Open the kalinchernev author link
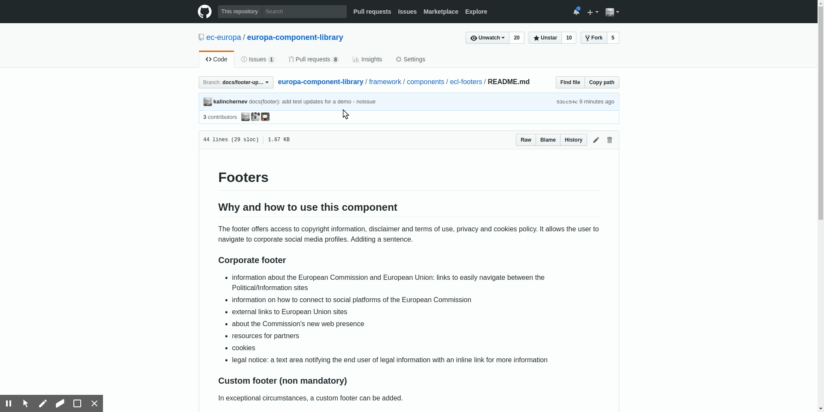This screenshot has height=412, width=824. pos(230,101)
